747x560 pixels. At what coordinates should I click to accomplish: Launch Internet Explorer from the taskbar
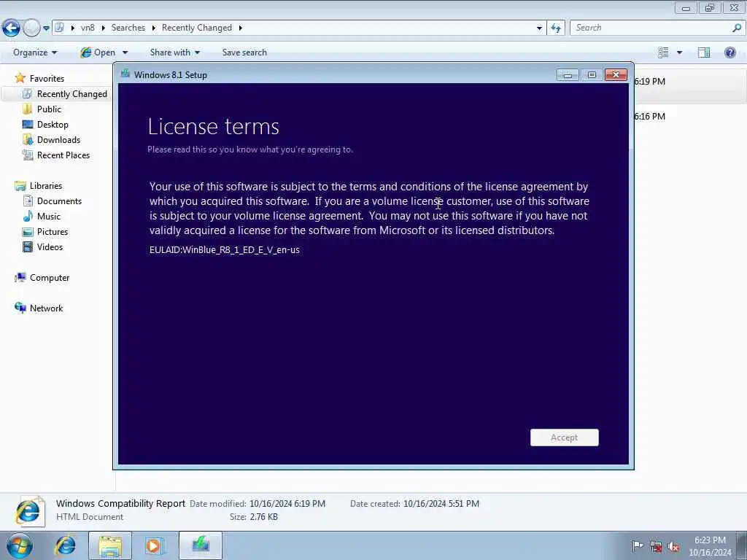pos(65,545)
